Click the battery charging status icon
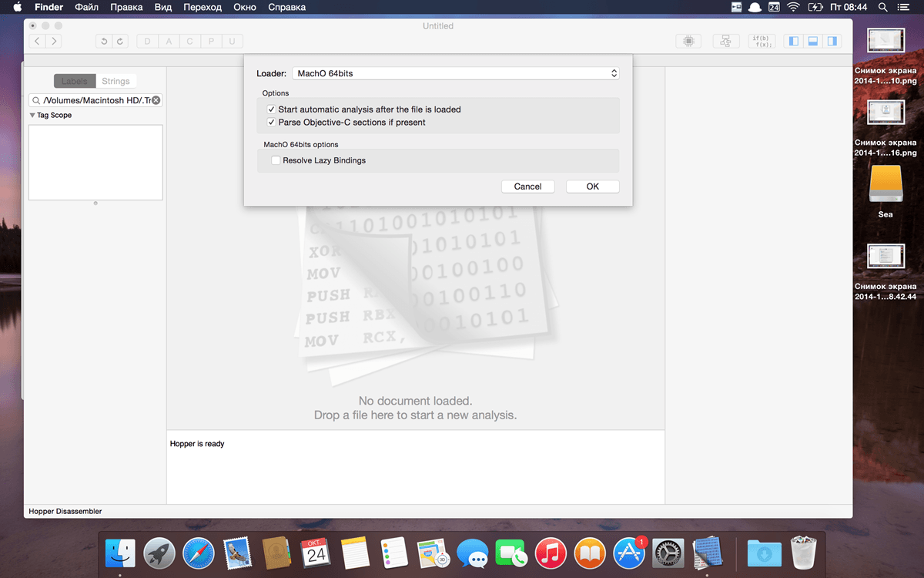The width and height of the screenshot is (924, 578). tap(815, 7)
